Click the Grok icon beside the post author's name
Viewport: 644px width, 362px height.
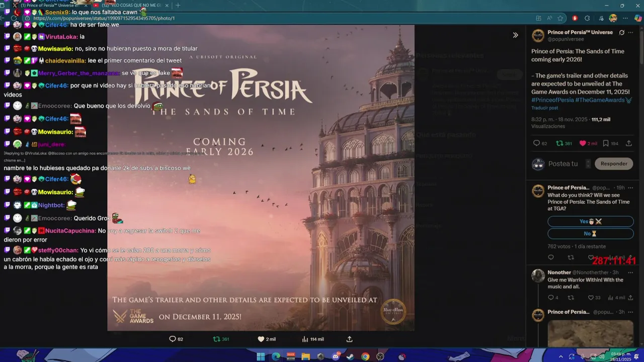click(622, 33)
